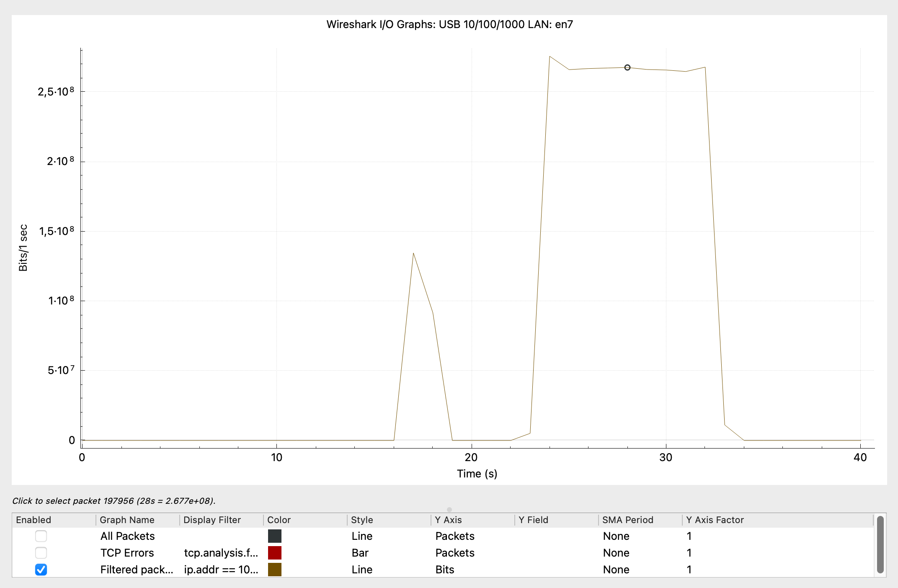Viewport: 898px width, 588px height.
Task: Click the graph list vertical scrollbar
Action: 880,544
